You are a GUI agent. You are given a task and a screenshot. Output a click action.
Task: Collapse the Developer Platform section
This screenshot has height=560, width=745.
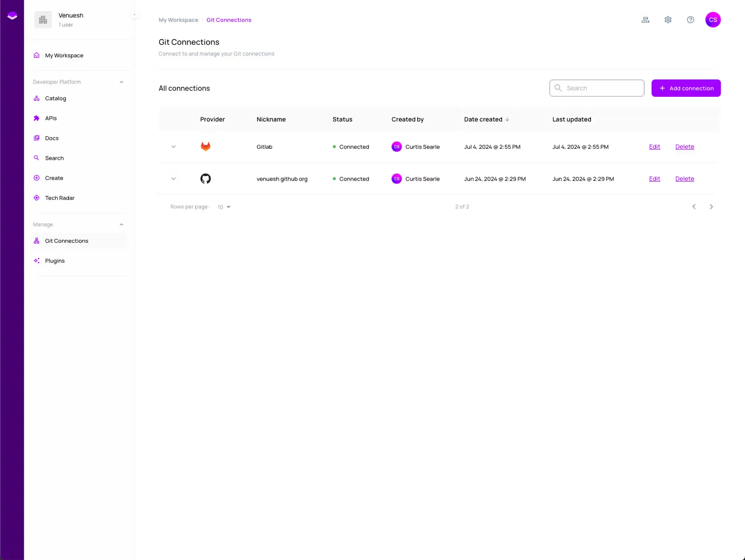(121, 82)
